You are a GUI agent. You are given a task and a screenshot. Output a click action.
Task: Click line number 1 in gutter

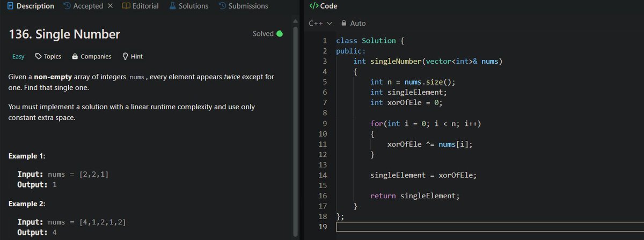325,41
